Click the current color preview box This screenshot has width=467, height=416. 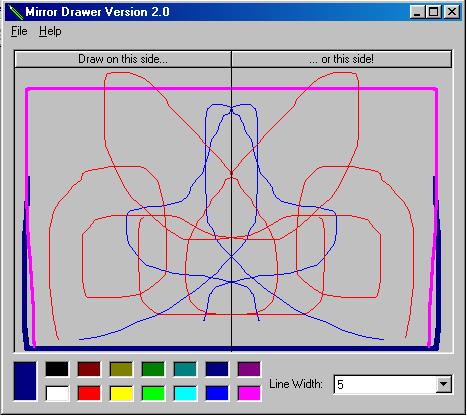[25, 381]
